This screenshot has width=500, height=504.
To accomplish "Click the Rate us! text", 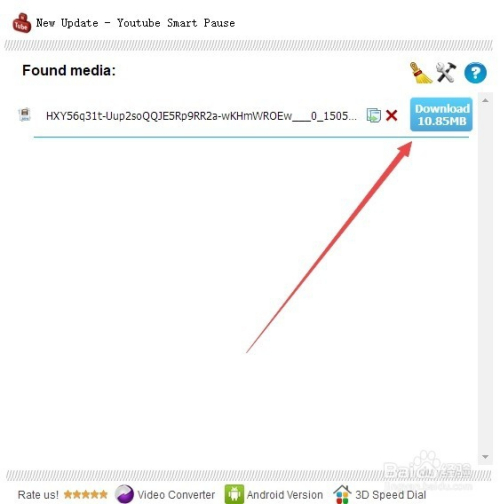I will coord(38,495).
